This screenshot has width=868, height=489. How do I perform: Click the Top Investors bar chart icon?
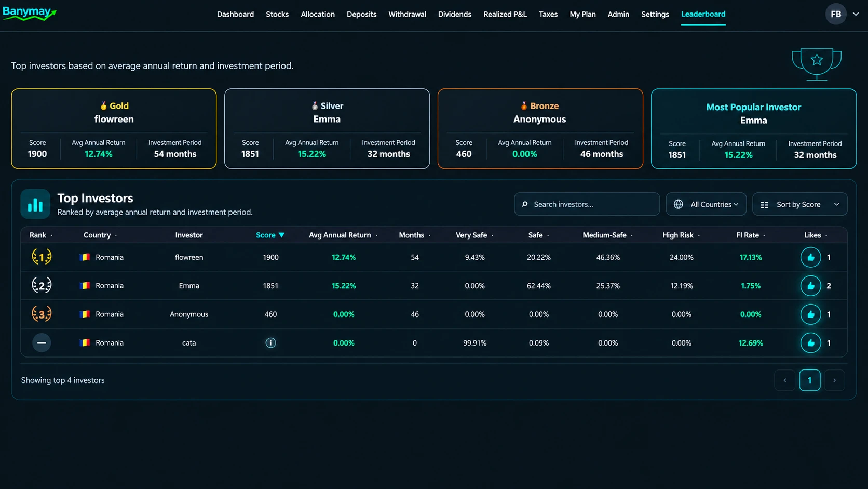(x=35, y=204)
